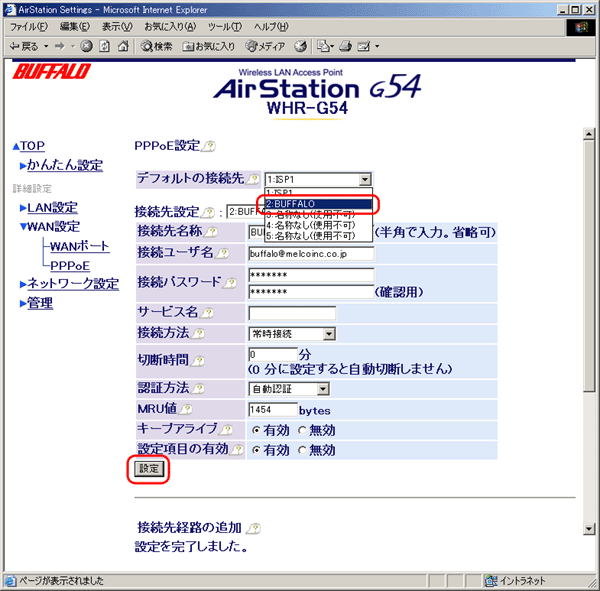Open the 表示(V) menu

pyautogui.click(x=117, y=27)
